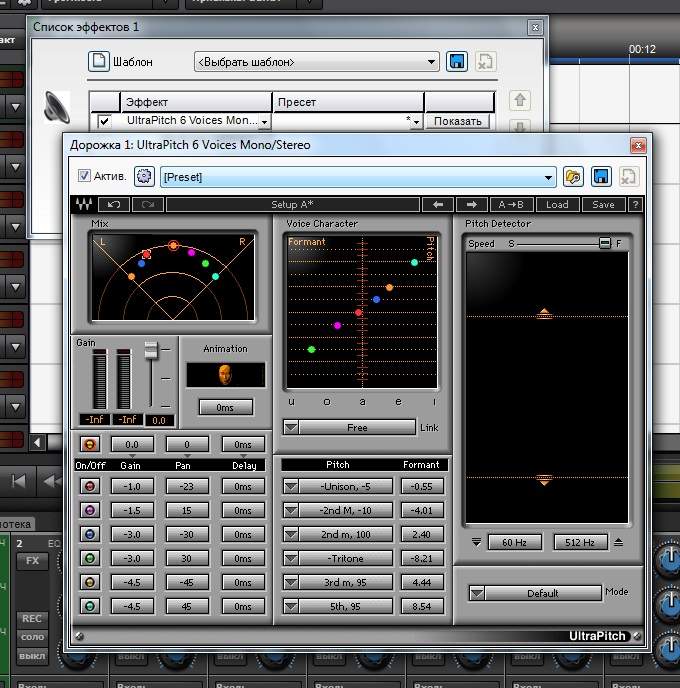Save preset with blue floppy icon in plugin window

pos(601,177)
